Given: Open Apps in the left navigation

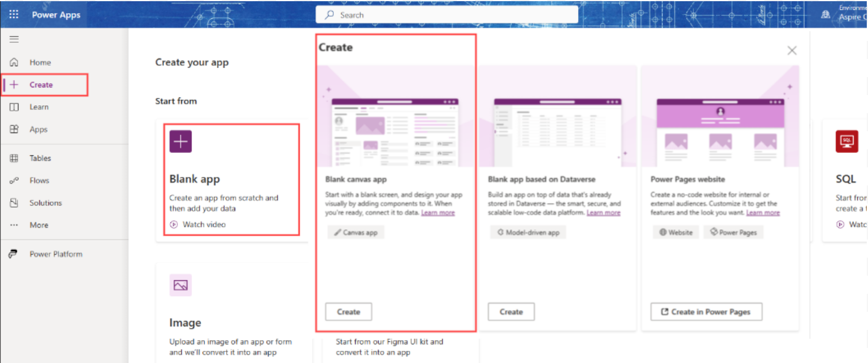Looking at the screenshot, I should coord(38,129).
